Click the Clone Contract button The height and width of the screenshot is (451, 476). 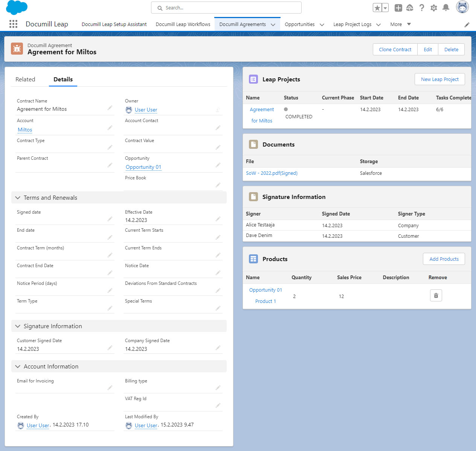(395, 49)
